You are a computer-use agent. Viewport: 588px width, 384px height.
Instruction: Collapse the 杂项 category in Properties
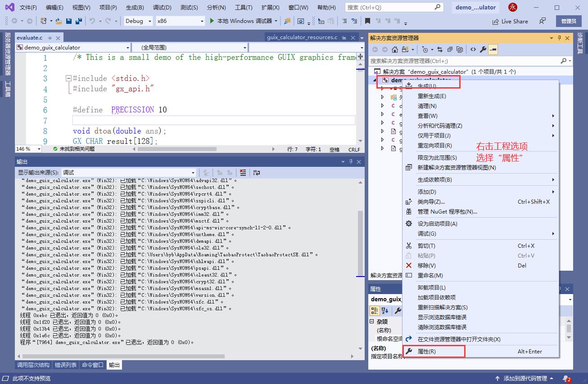(x=372, y=322)
